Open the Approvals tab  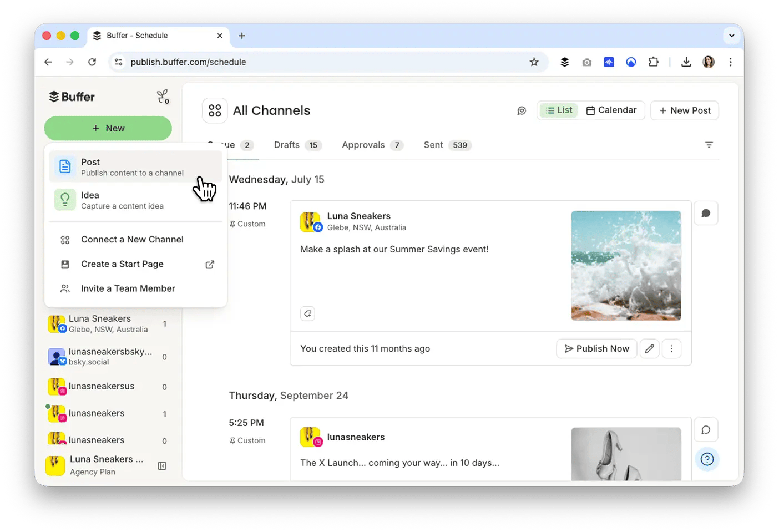[372, 145]
